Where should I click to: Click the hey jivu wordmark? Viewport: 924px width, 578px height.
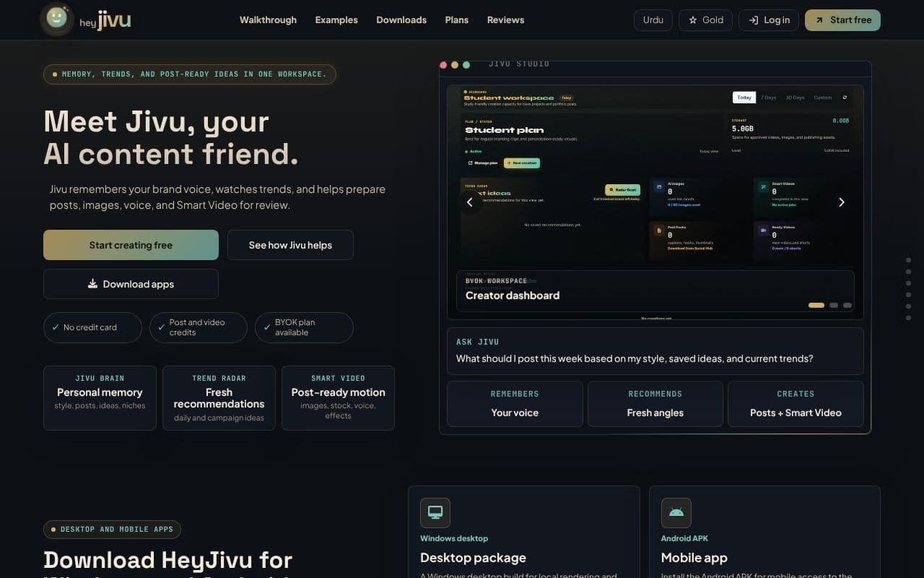coord(105,20)
